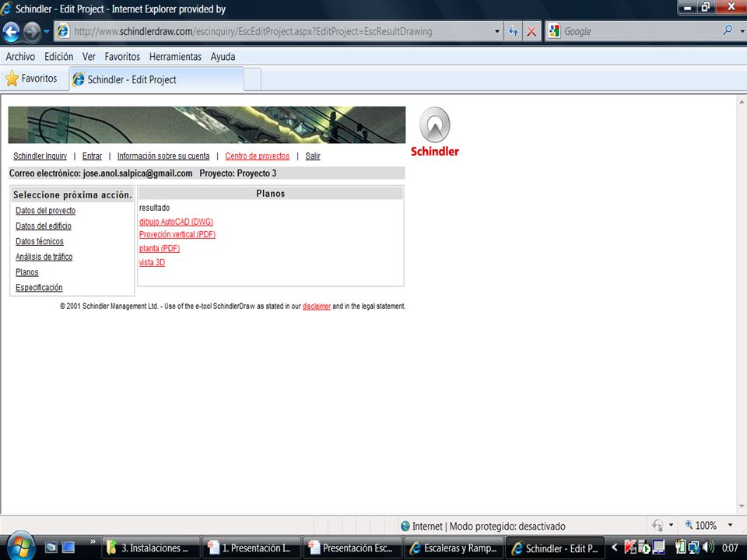Click the volume speaker tray icon
The image size is (747, 560).
709,547
